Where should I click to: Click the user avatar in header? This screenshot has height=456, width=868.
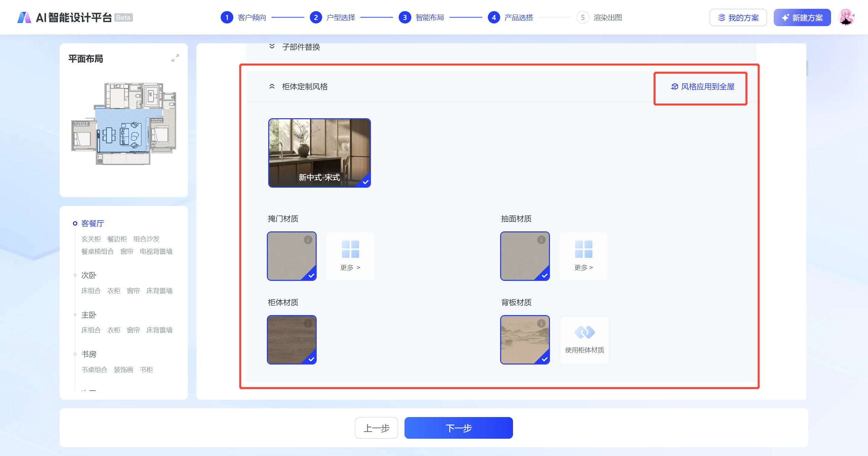click(846, 17)
